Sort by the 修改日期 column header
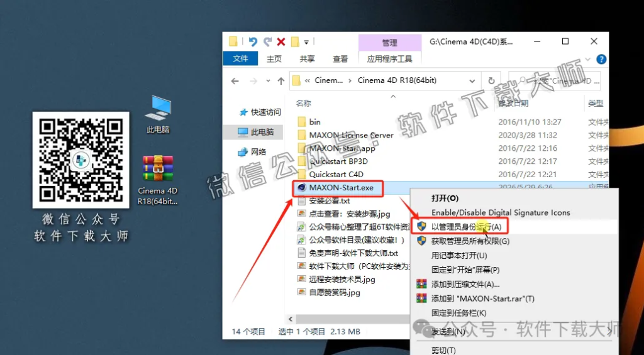 pos(513,104)
